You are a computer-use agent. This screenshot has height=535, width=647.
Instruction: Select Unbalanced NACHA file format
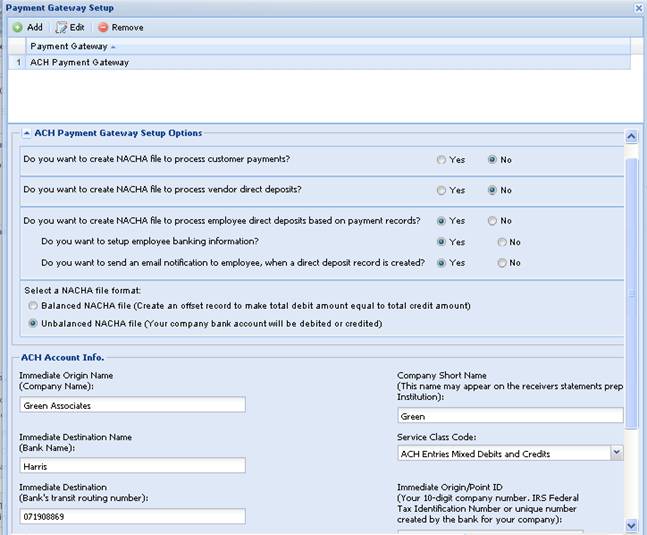[34, 323]
